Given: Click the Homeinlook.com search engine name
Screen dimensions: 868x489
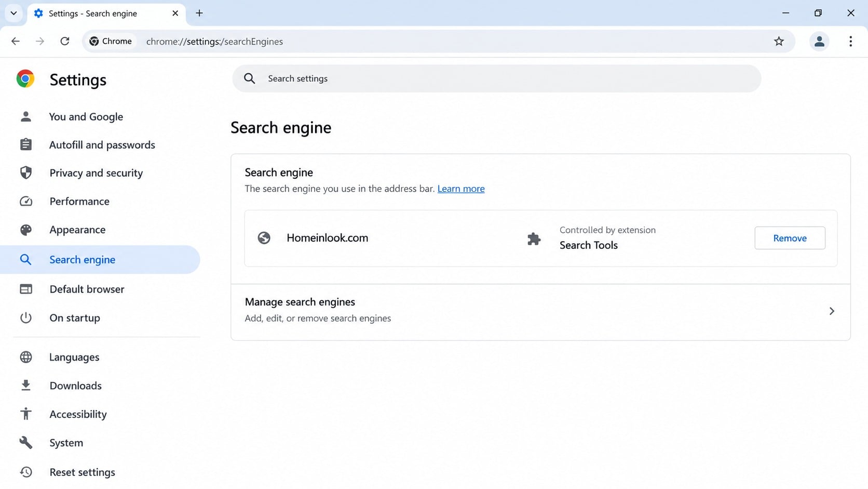Looking at the screenshot, I should click(x=328, y=238).
